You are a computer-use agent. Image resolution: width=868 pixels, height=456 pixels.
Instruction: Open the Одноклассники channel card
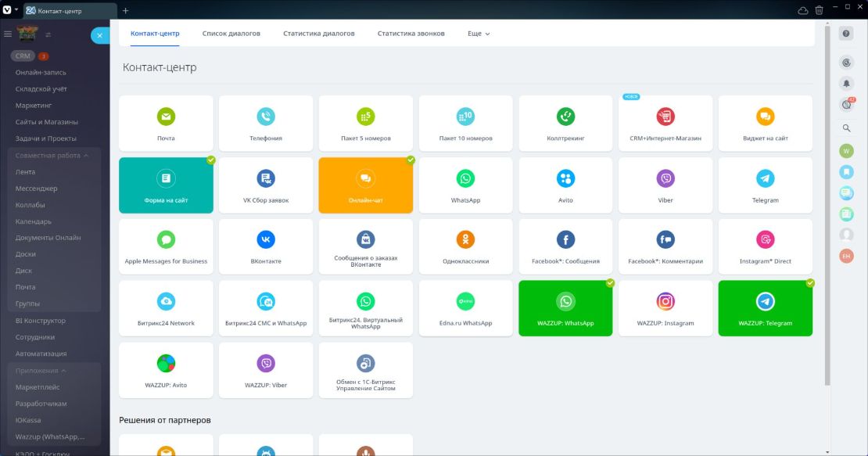tap(465, 247)
